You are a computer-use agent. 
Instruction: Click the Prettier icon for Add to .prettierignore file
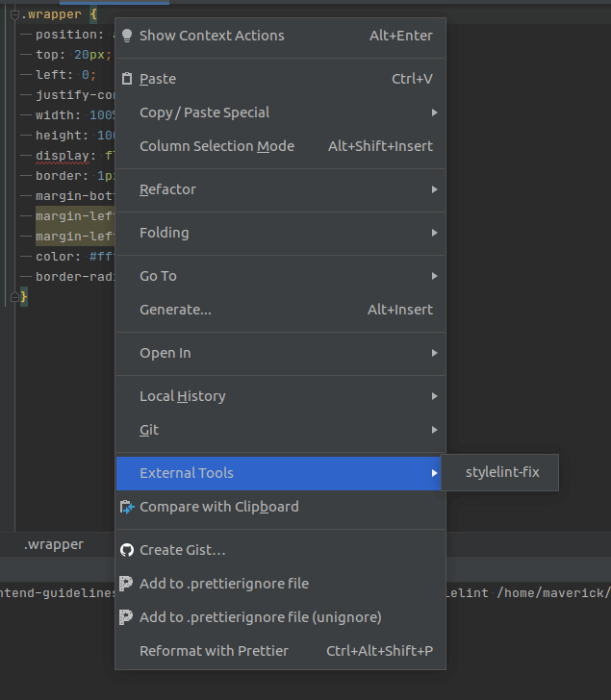pyautogui.click(x=127, y=584)
